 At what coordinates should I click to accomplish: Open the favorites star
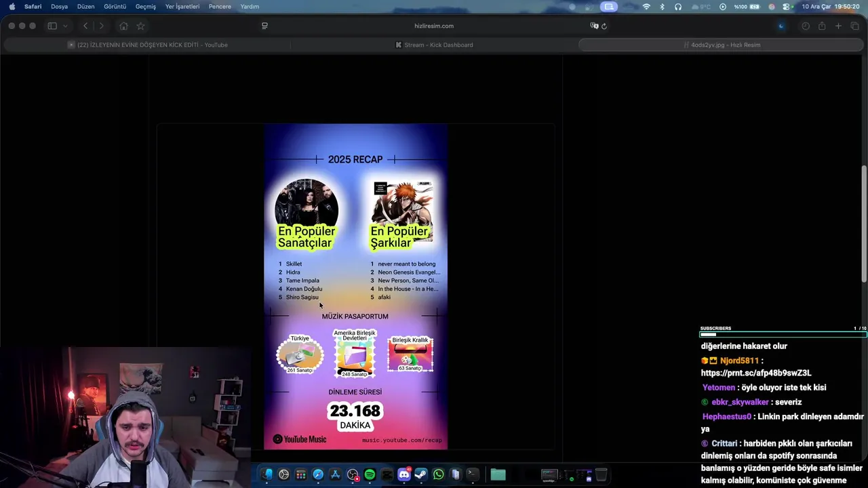(140, 26)
